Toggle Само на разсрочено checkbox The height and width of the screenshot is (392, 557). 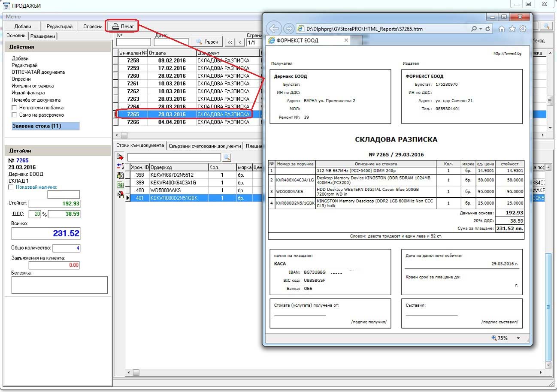15,115
